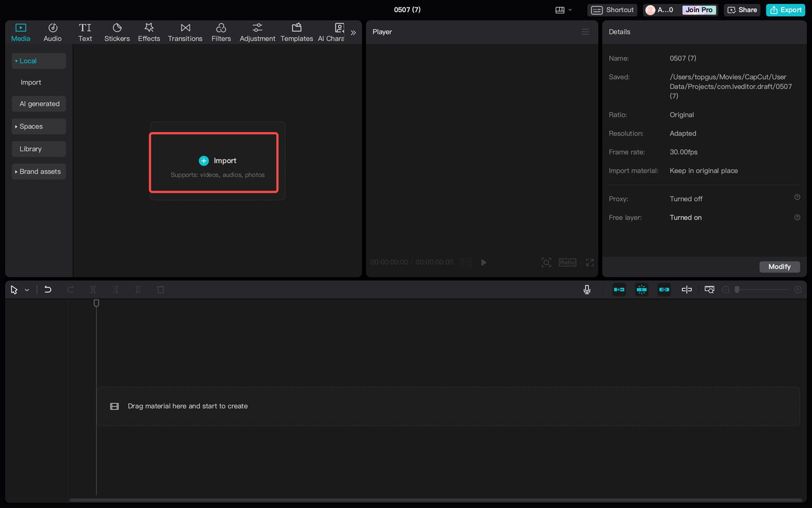Screen dimensions: 812x508
Task: Open the AI Characters tab
Action: tap(331, 32)
